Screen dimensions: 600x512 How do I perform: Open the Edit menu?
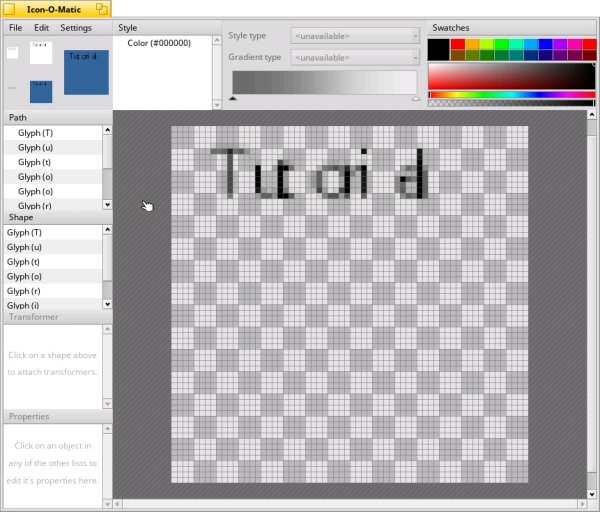point(41,28)
